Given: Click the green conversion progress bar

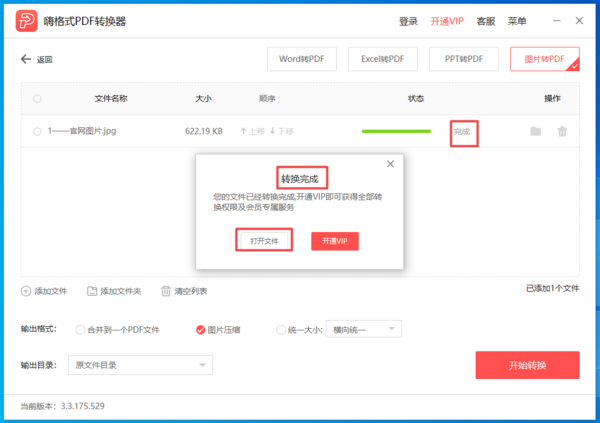Looking at the screenshot, I should coord(396,131).
